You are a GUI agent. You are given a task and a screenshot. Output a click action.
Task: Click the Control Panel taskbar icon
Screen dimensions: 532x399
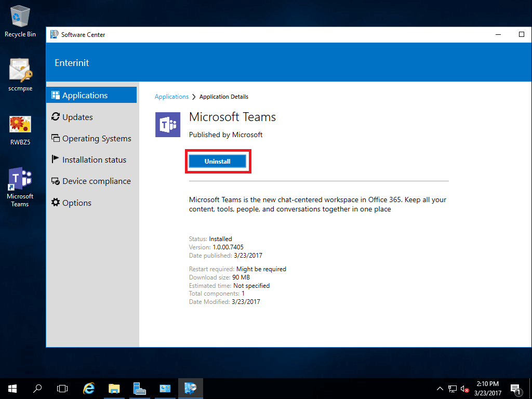[x=165, y=389]
